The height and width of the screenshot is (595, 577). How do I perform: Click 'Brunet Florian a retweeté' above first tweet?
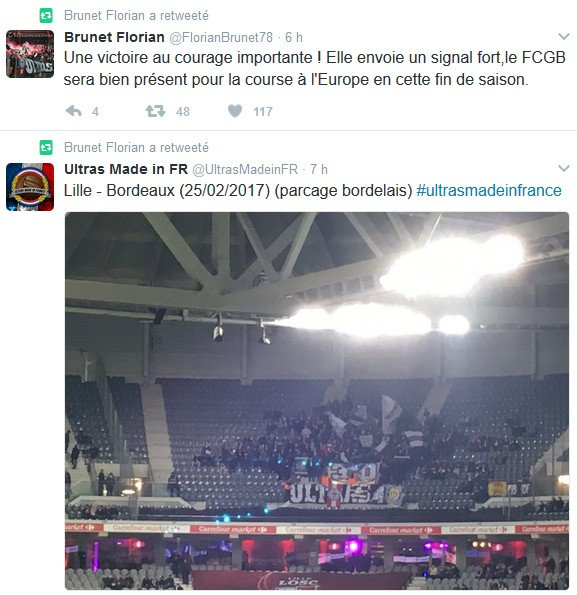[x=136, y=16]
